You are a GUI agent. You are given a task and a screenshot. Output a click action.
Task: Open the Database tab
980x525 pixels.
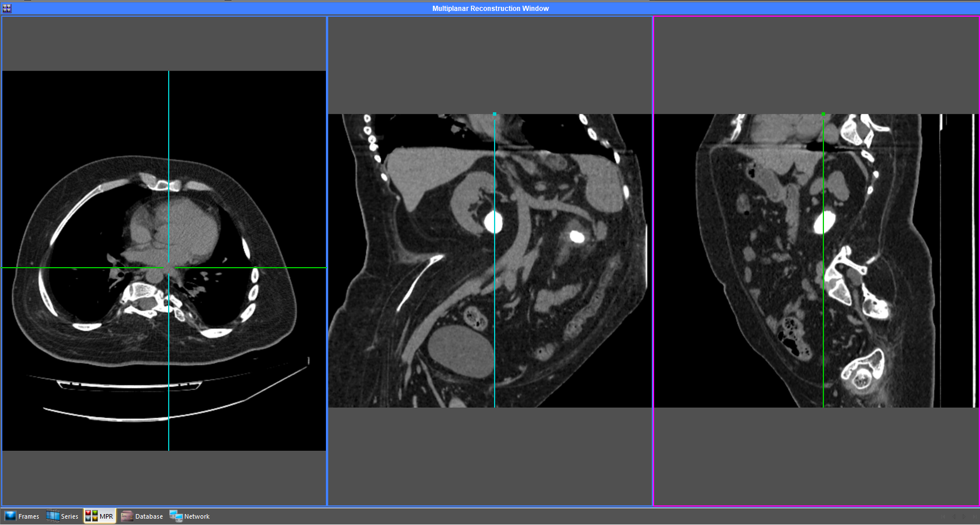coord(142,516)
